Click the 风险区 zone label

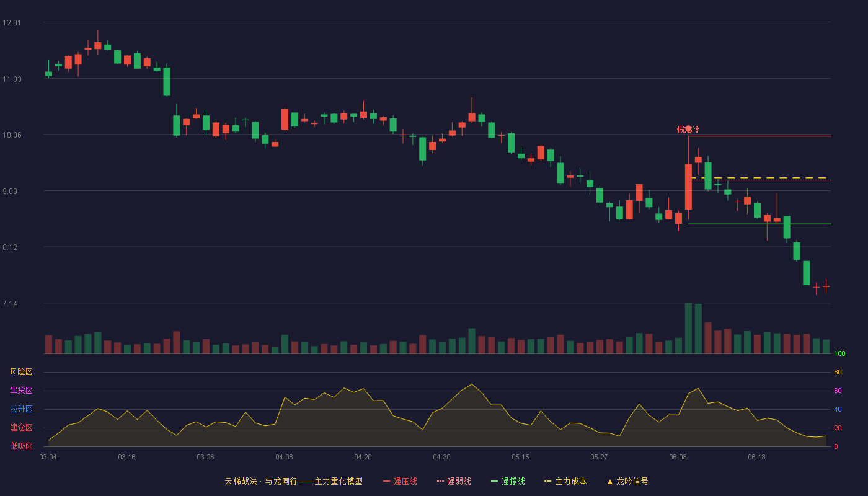(21, 372)
